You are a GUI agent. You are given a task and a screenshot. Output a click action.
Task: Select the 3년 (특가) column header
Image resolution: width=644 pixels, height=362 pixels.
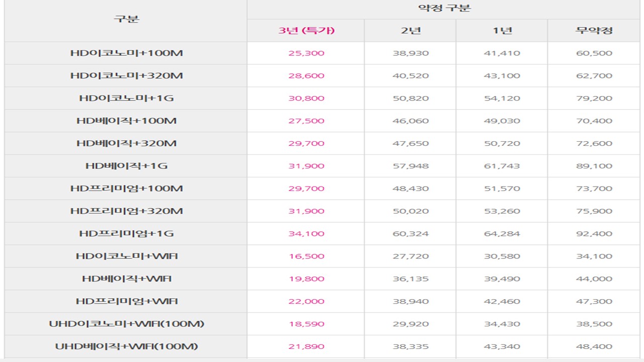pyautogui.click(x=306, y=30)
